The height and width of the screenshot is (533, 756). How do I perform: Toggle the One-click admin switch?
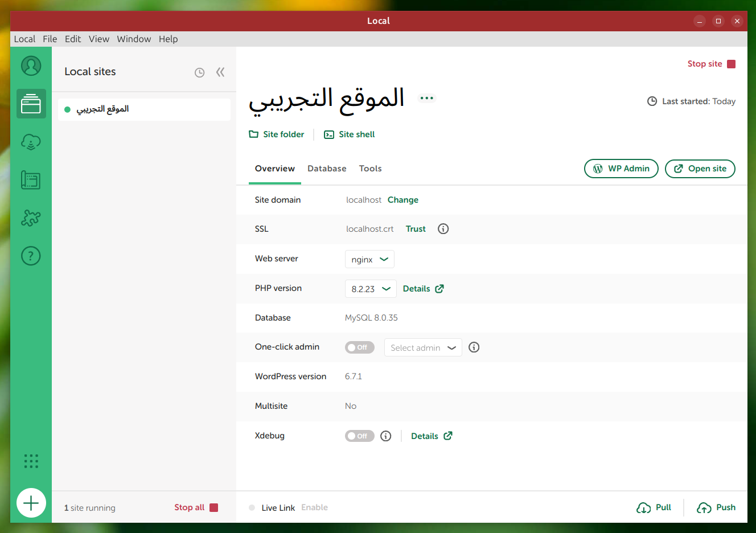360,347
